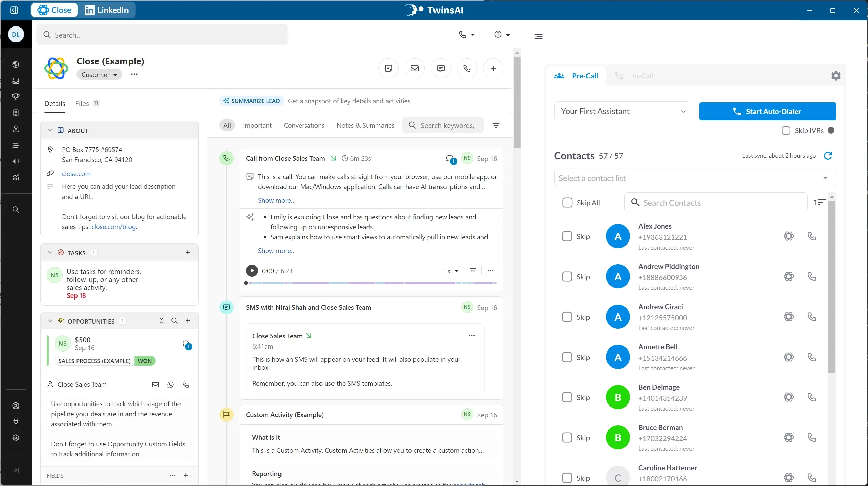
Task: Click the contacts sort order icon
Action: click(x=819, y=202)
